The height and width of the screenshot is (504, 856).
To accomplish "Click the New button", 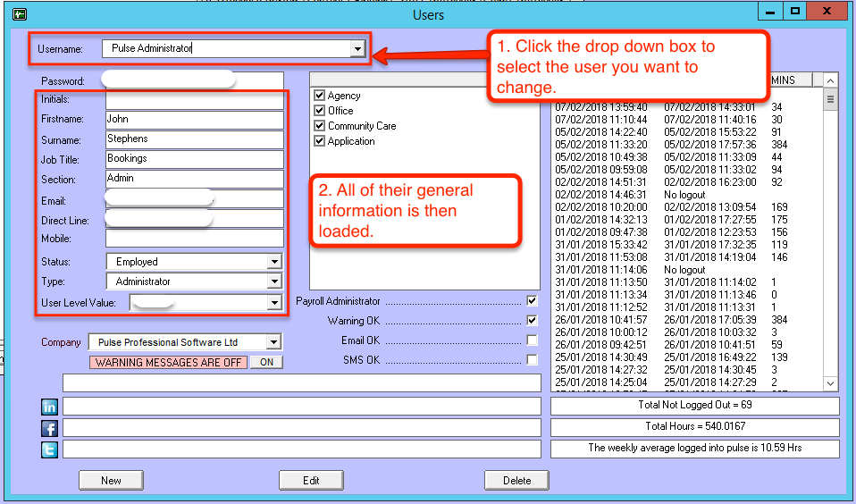I will pyautogui.click(x=111, y=481).
